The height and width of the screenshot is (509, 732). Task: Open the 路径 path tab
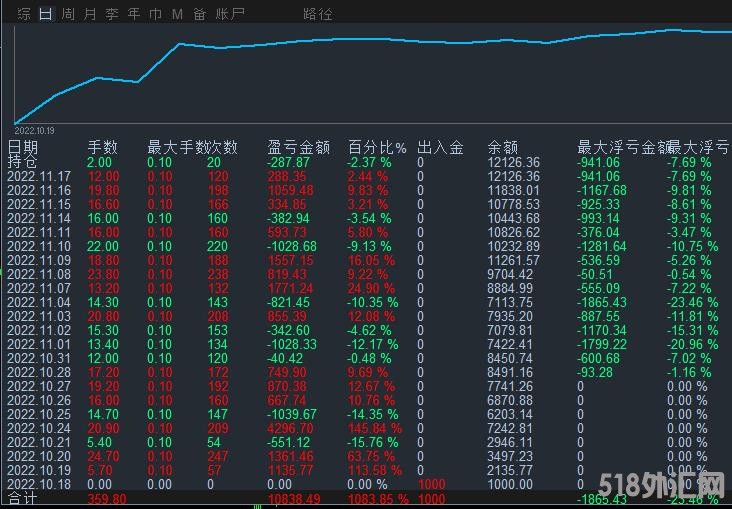[317, 14]
